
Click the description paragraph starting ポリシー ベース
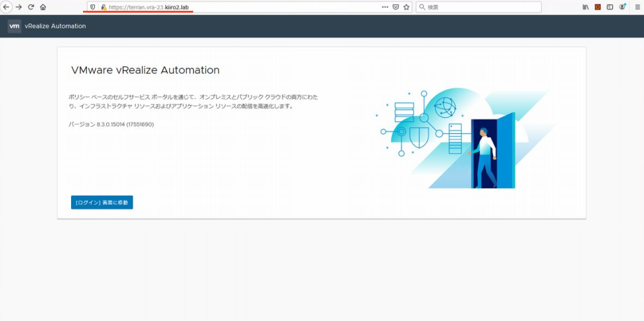click(x=193, y=102)
